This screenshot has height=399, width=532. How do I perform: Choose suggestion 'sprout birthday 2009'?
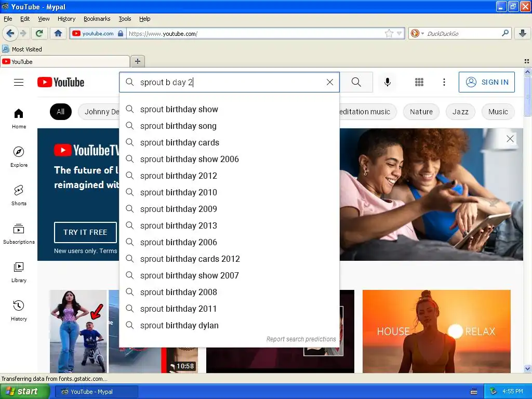pyautogui.click(x=229, y=209)
